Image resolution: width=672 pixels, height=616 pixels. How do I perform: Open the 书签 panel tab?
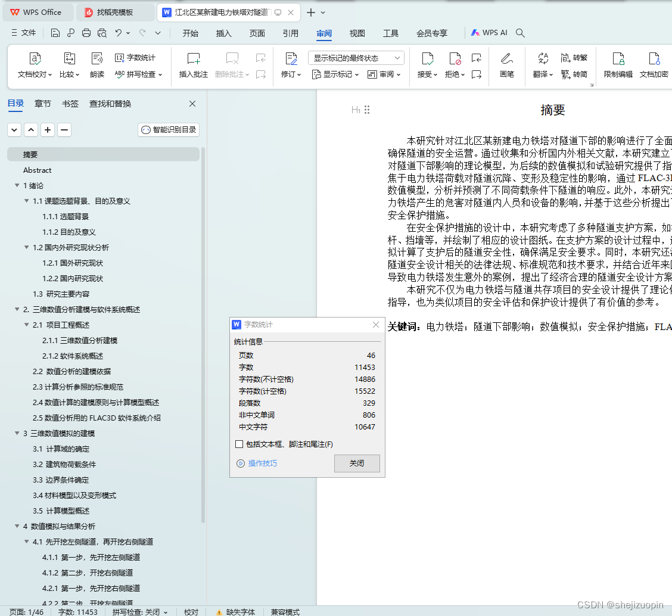(x=70, y=103)
